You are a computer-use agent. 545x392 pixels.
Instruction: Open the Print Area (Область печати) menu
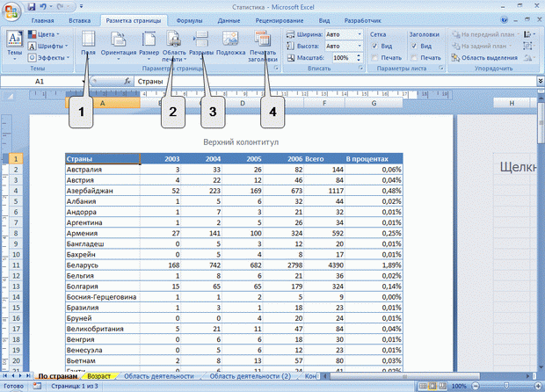pos(174,46)
